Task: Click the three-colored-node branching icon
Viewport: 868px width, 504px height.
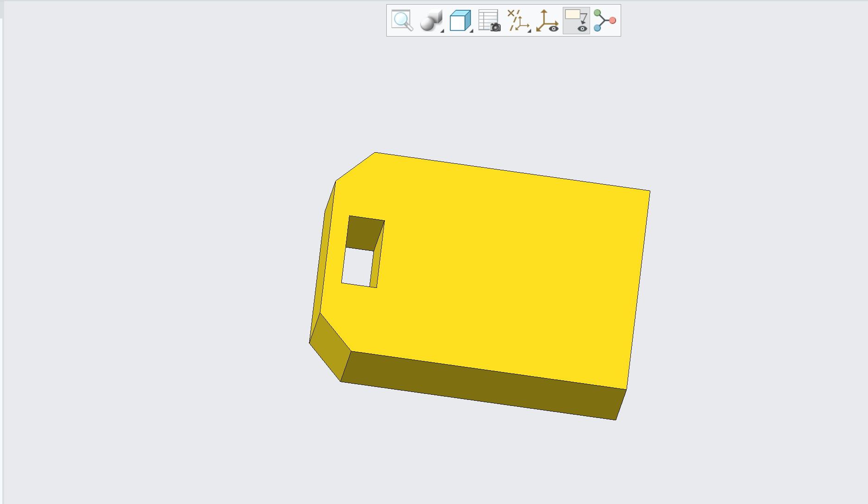Action: (x=605, y=21)
